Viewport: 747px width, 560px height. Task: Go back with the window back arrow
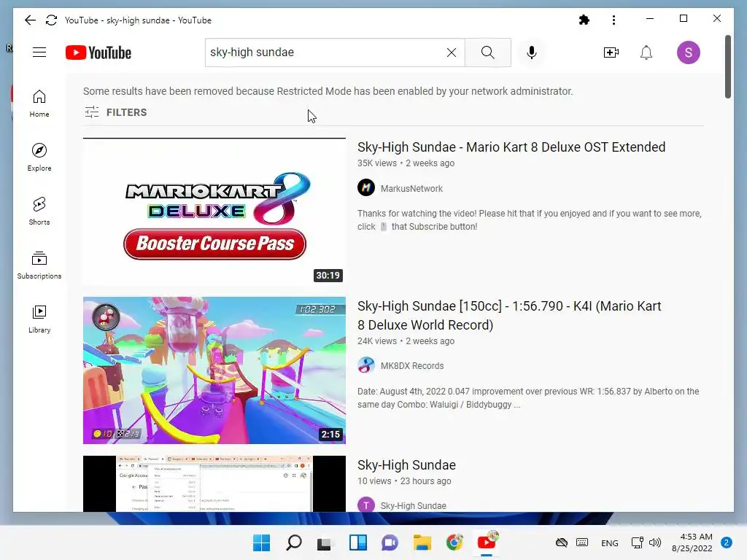click(30, 20)
